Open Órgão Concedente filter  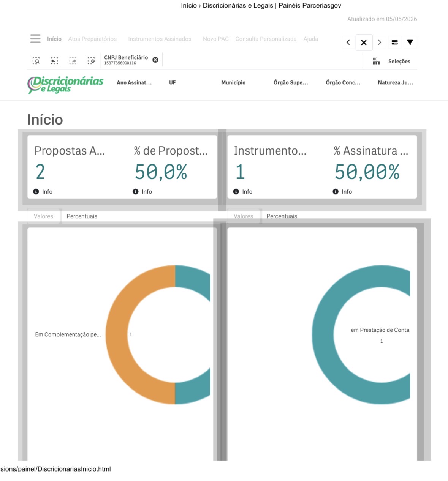pos(343,82)
